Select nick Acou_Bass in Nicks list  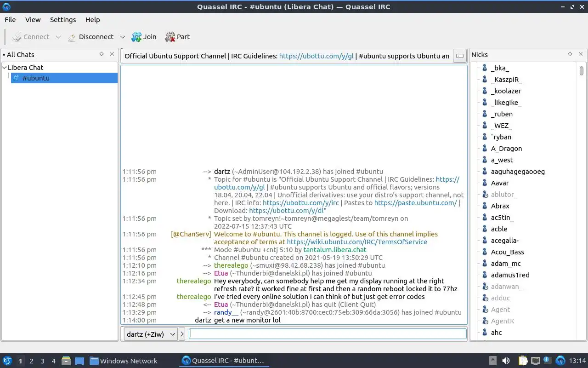(507, 252)
